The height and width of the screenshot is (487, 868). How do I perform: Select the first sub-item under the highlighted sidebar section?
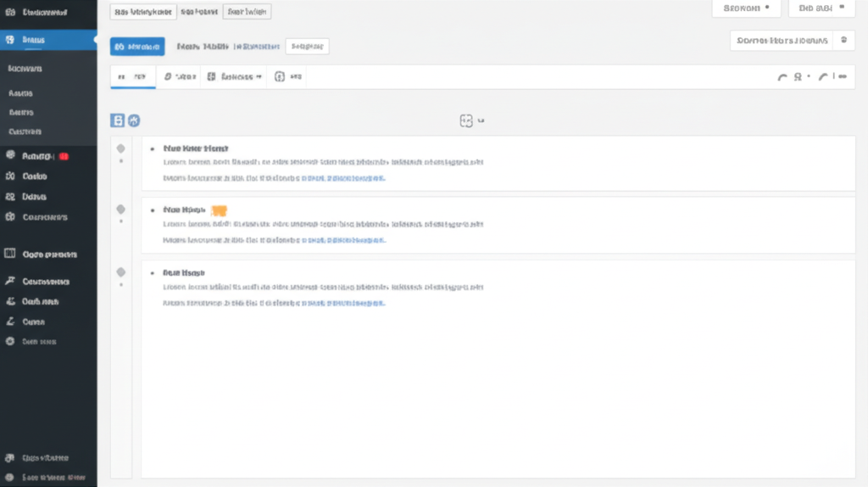pyautogui.click(x=25, y=69)
